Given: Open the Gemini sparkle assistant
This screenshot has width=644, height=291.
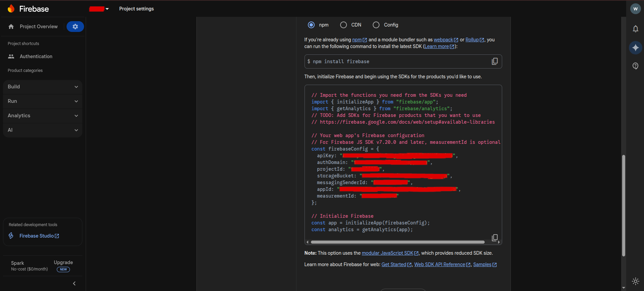Looking at the screenshot, I should pos(635,48).
